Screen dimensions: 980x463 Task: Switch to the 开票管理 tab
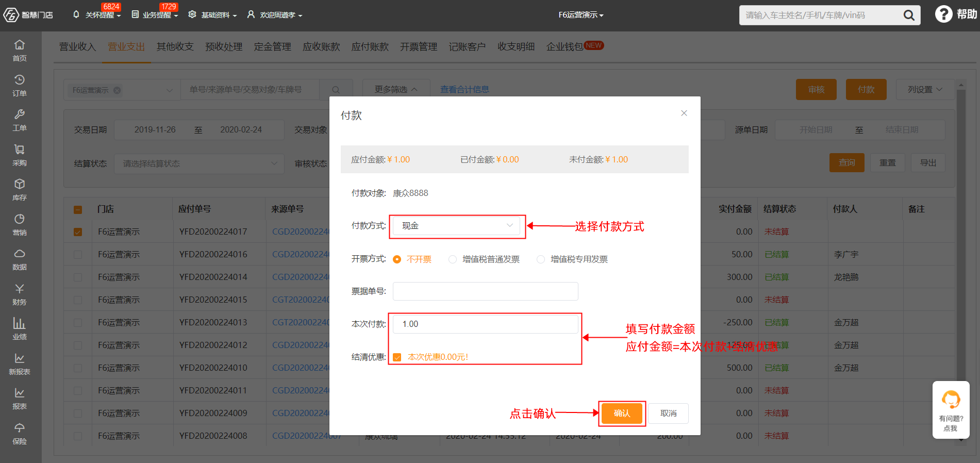tap(419, 47)
